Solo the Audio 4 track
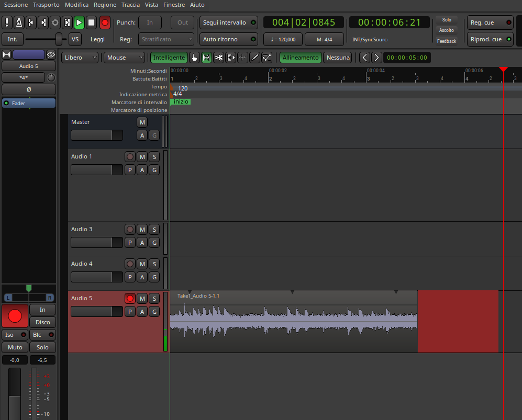 [x=154, y=264]
